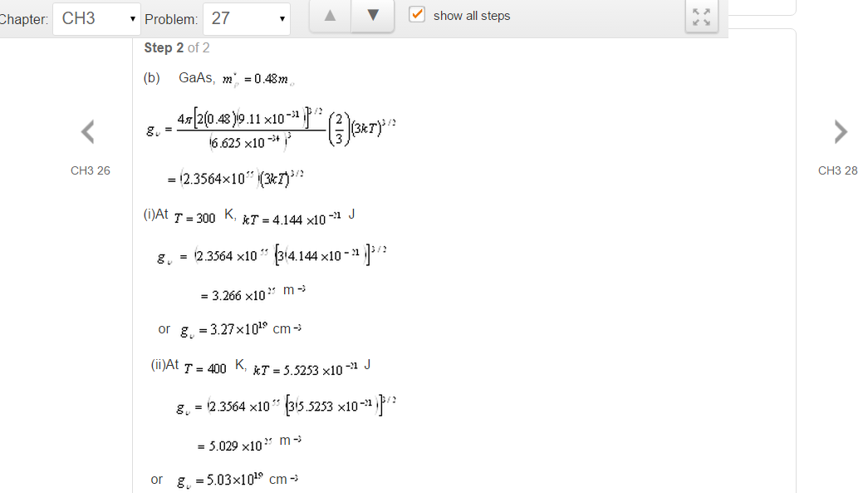
Task: Select the 'Chapter:' label text
Action: click(24, 19)
